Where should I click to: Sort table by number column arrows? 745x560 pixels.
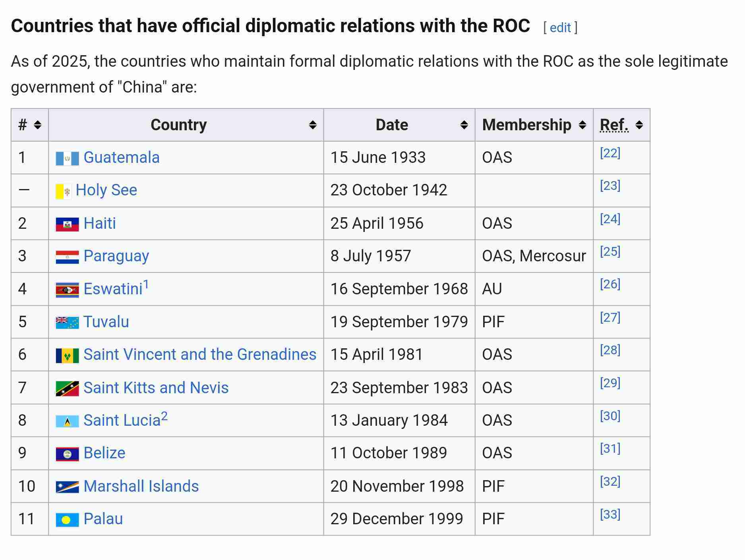point(38,125)
